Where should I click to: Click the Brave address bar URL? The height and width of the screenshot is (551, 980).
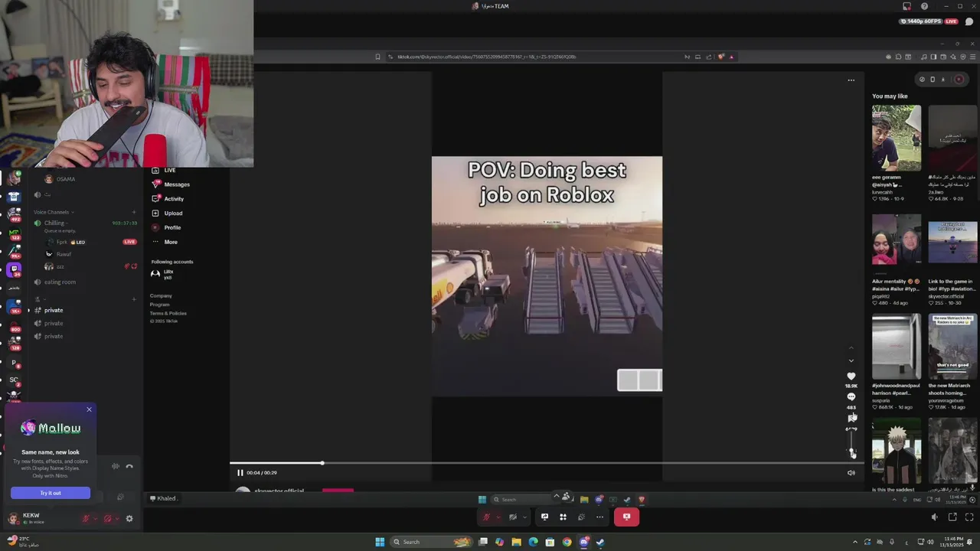pyautogui.click(x=486, y=57)
